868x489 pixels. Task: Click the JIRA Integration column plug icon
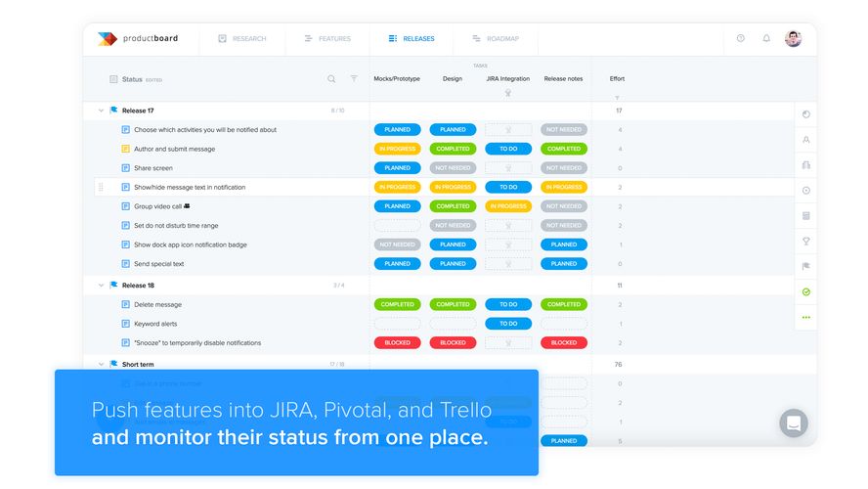(x=508, y=93)
